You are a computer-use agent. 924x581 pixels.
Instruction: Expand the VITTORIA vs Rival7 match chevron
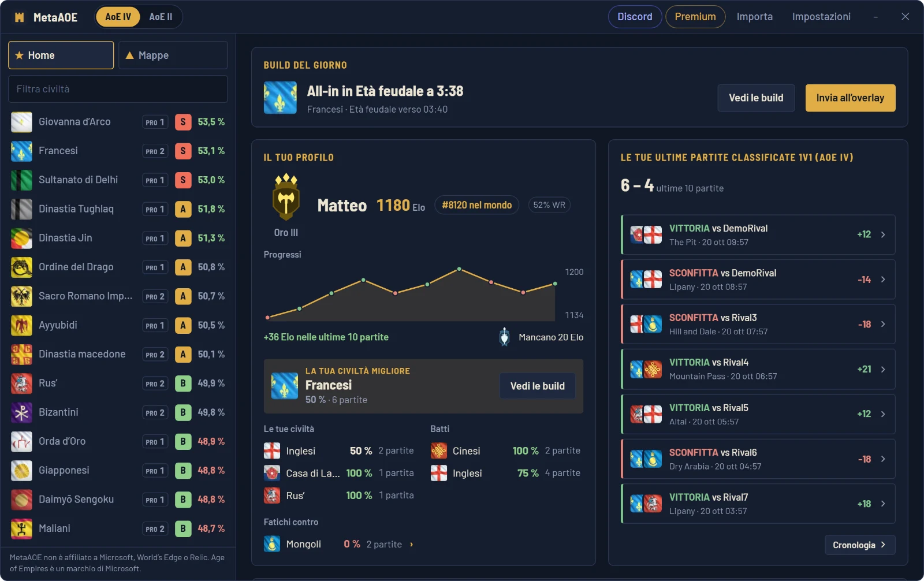point(883,504)
